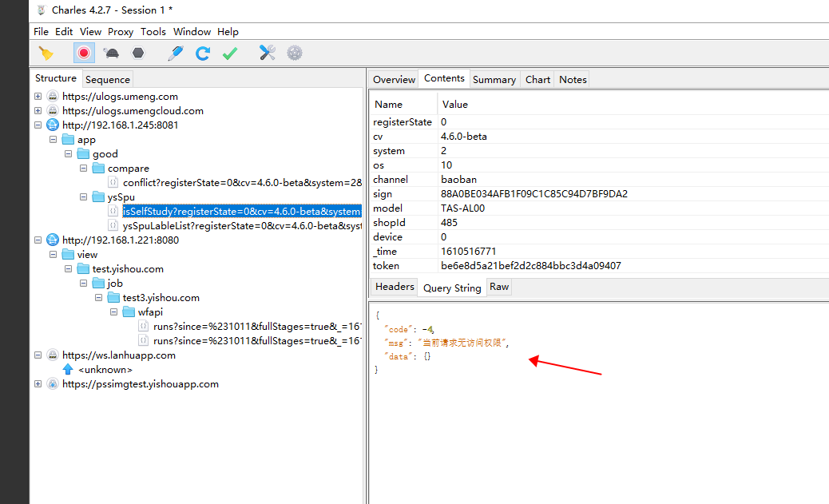The width and height of the screenshot is (829, 504).
Task: Select the <unknown> upload entry
Action: coord(105,370)
